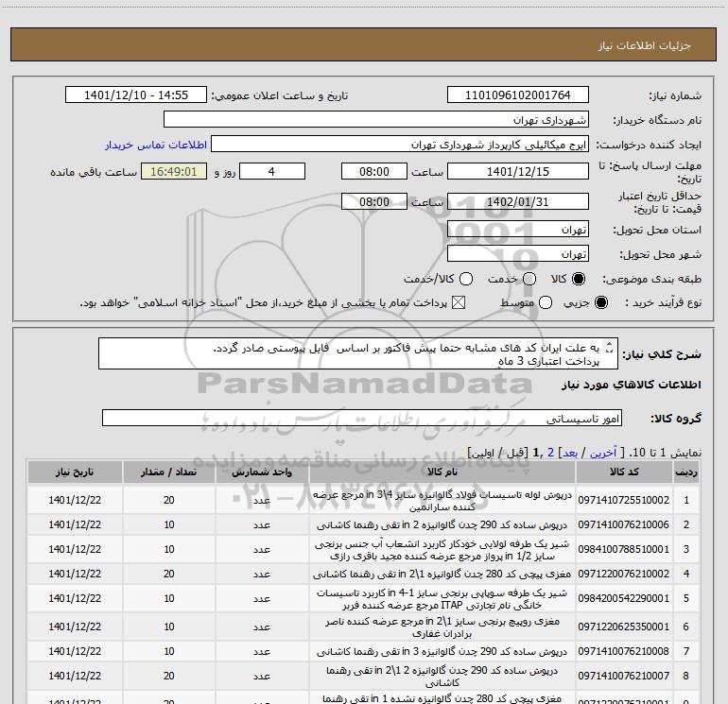Open page 2 of the items list
728x704 pixels.
point(550,453)
